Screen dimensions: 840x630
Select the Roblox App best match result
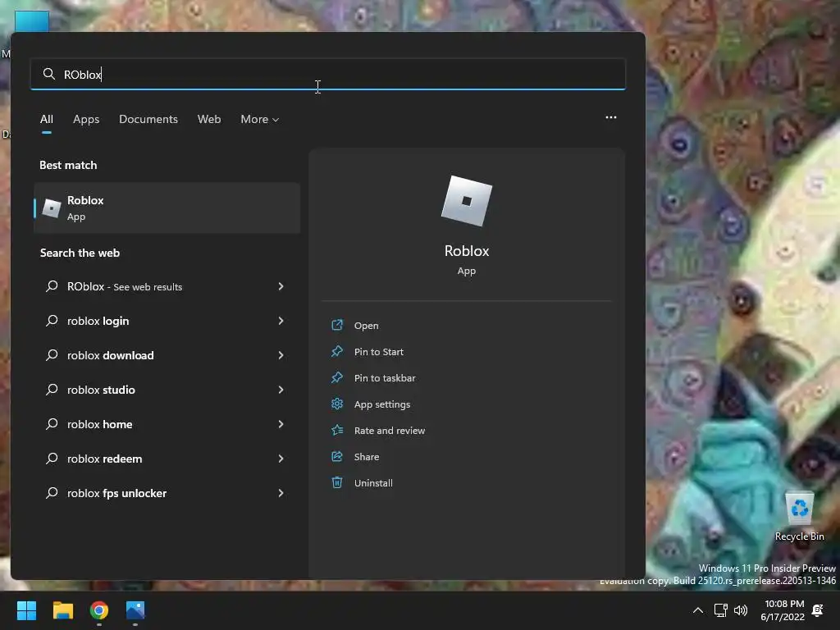tap(167, 208)
